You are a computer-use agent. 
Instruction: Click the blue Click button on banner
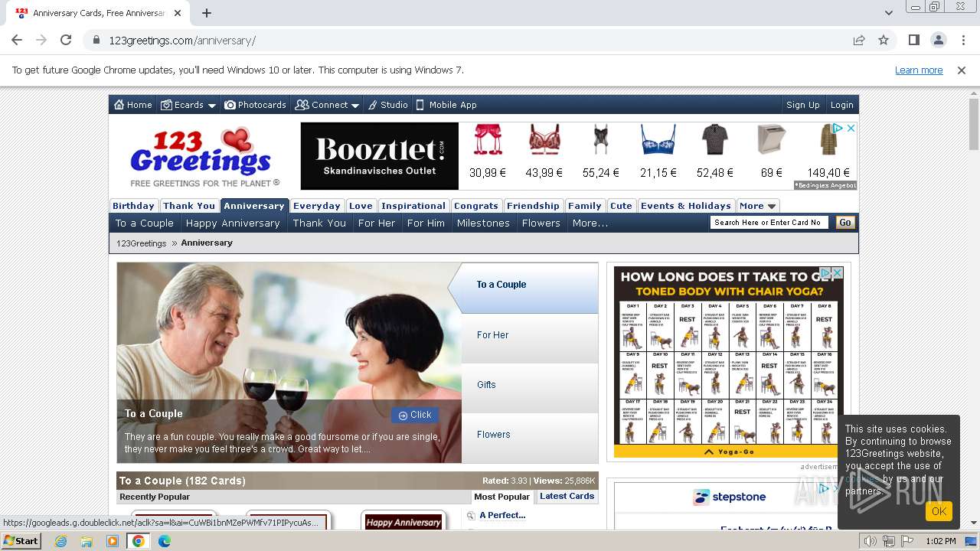click(415, 415)
